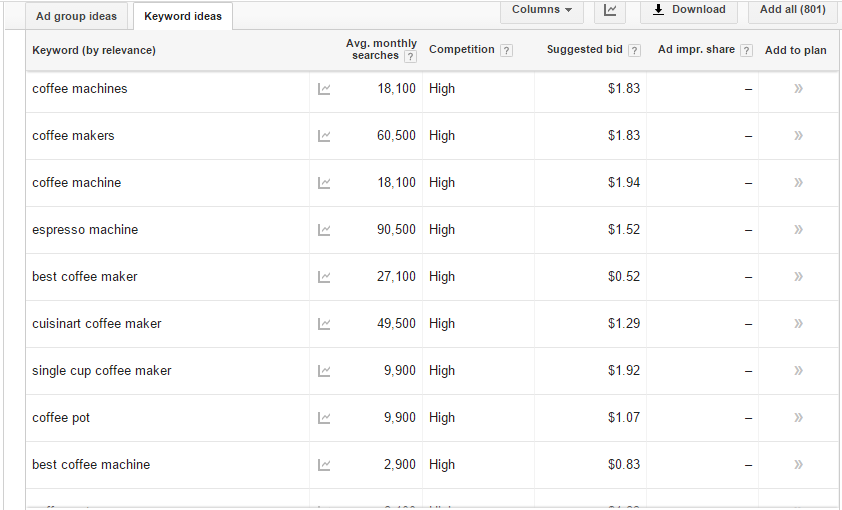Image resolution: width=842 pixels, height=510 pixels.
Task: Click High competition for coffee pot
Action: [x=442, y=418]
